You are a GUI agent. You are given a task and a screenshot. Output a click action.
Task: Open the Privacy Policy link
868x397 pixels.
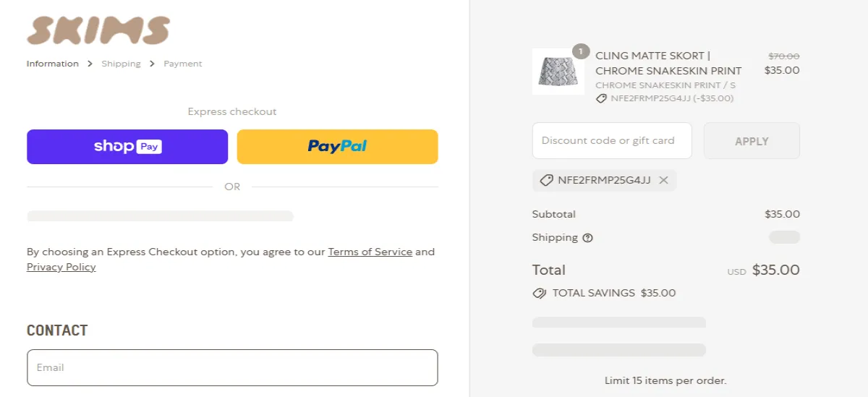[x=61, y=268]
